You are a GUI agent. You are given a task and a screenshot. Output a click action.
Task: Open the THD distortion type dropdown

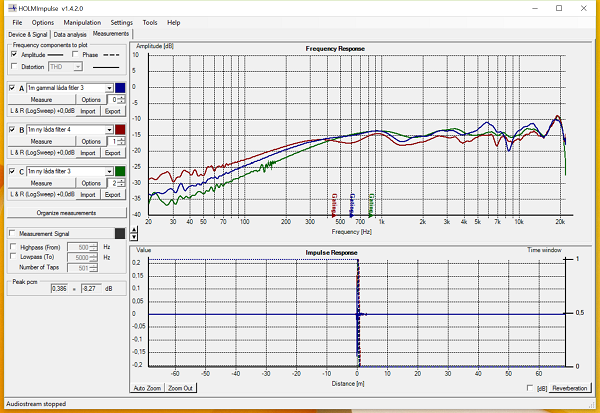click(78, 67)
